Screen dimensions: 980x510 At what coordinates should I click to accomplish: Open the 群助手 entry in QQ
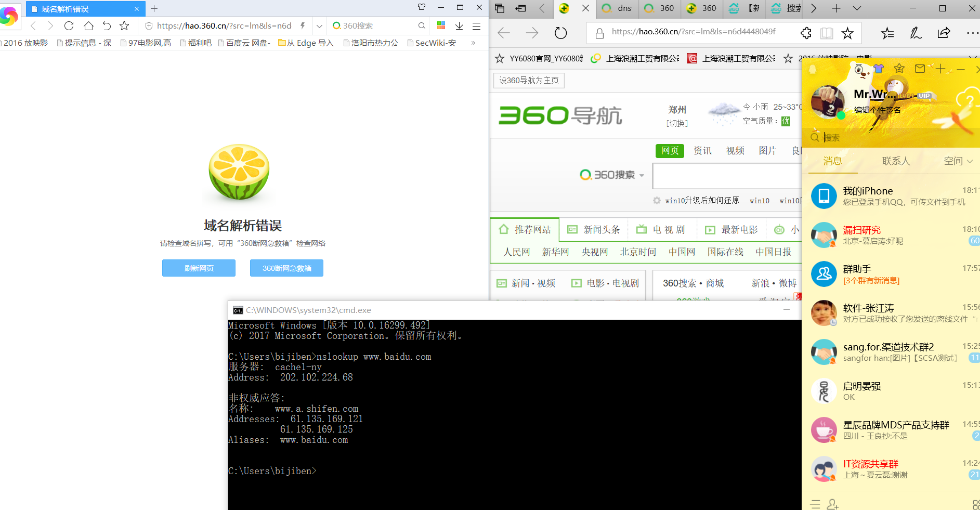[891, 274]
